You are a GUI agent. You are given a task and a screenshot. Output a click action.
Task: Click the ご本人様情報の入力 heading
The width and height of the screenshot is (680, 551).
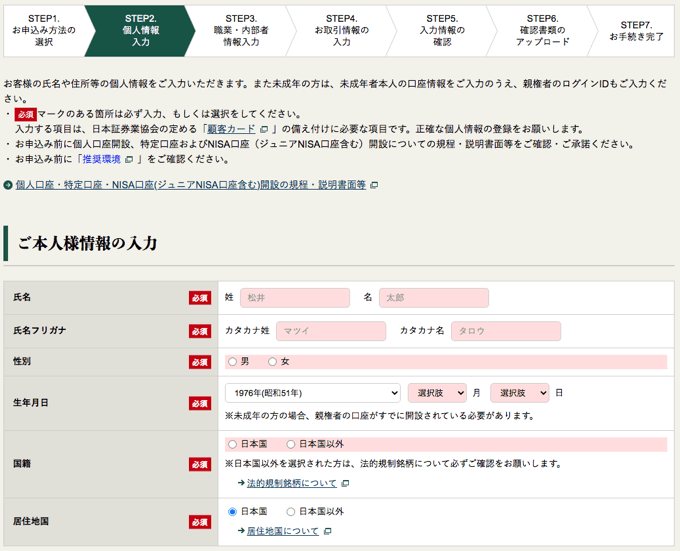click(x=87, y=243)
